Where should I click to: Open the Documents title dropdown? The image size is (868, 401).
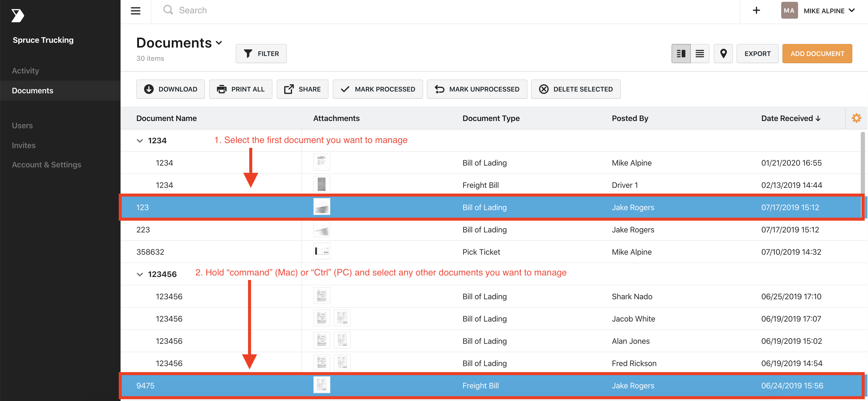pyautogui.click(x=219, y=43)
